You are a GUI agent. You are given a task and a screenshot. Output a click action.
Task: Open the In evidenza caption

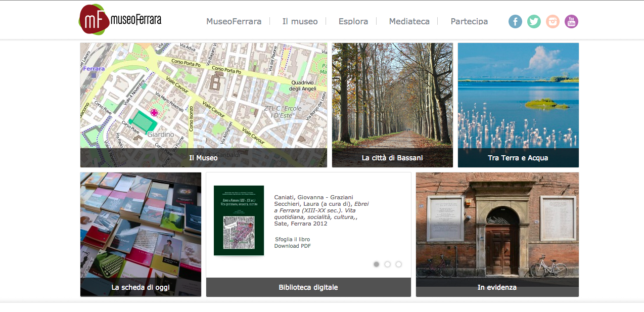click(497, 287)
